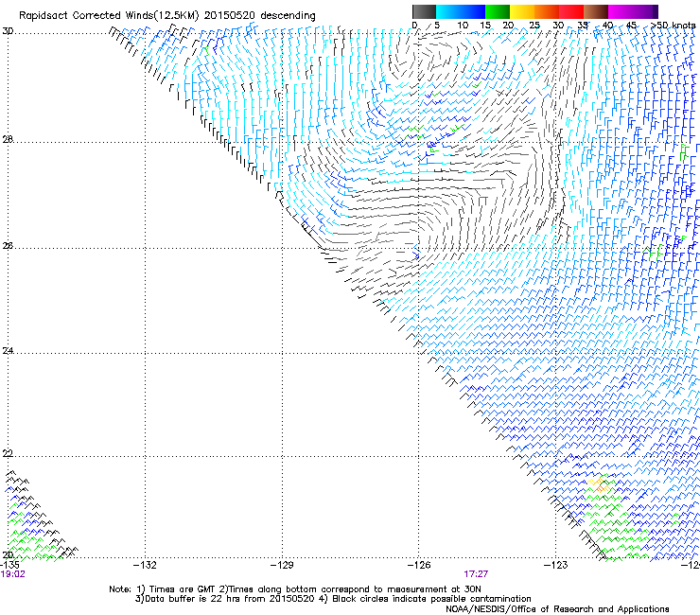Click the brown 35-40 knots legend segment
The image size is (700, 615).
point(596,11)
